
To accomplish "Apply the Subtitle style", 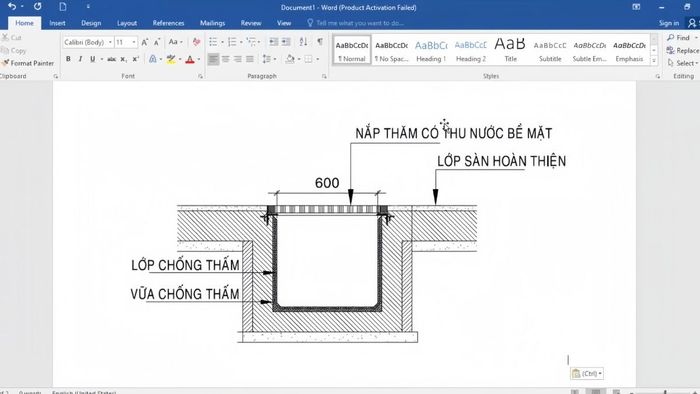I will pos(550,50).
